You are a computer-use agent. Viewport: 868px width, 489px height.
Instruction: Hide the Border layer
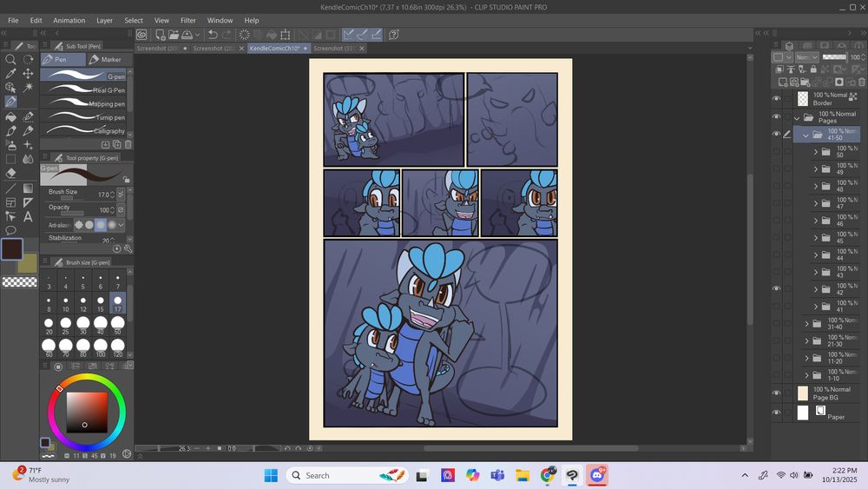pos(777,98)
